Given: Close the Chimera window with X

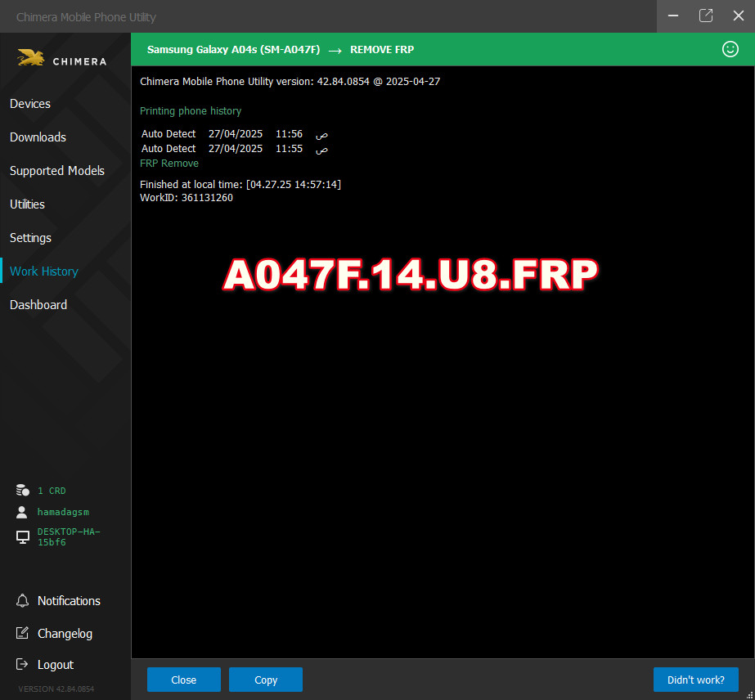Looking at the screenshot, I should [x=738, y=16].
